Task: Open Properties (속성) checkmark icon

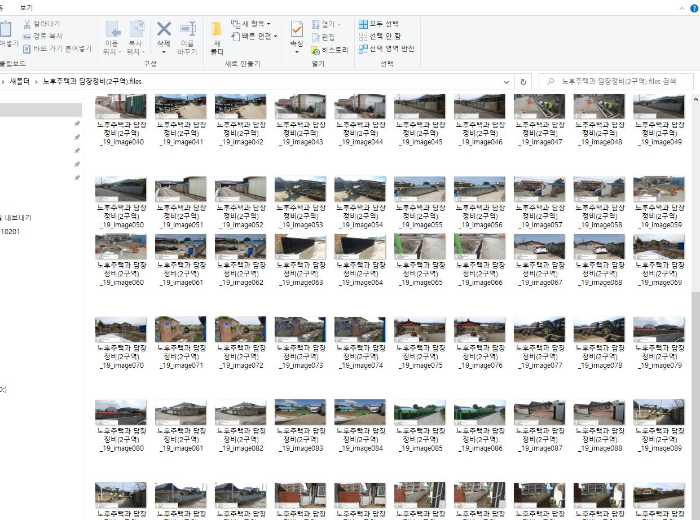Action: pos(296,29)
